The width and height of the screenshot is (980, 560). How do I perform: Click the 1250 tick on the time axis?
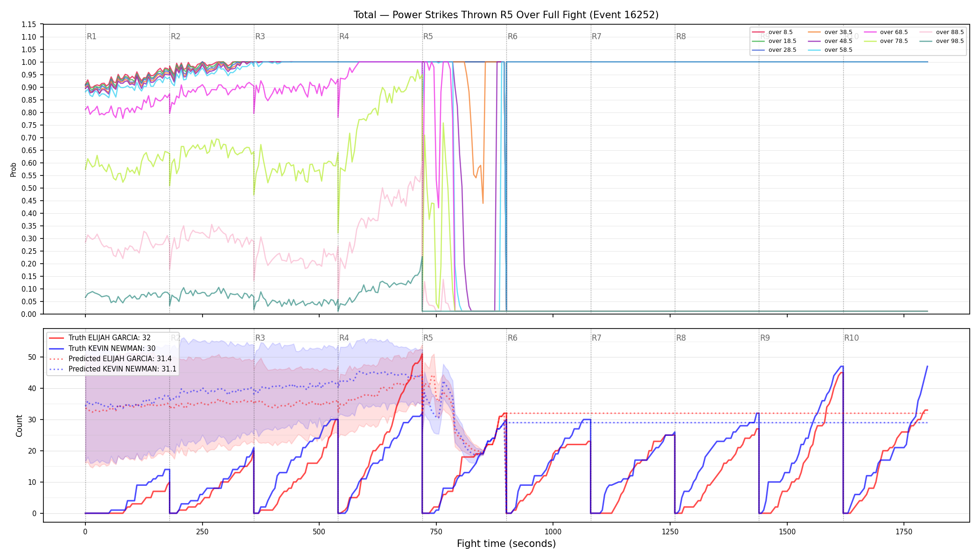coord(670,532)
